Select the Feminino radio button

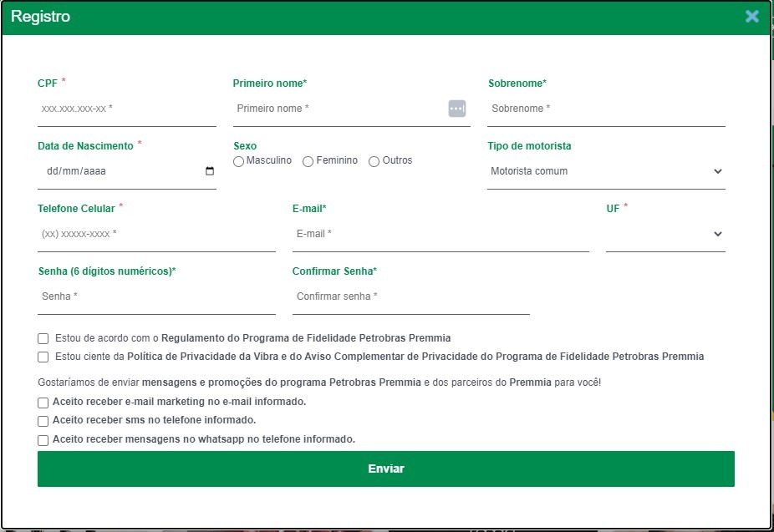click(x=308, y=161)
